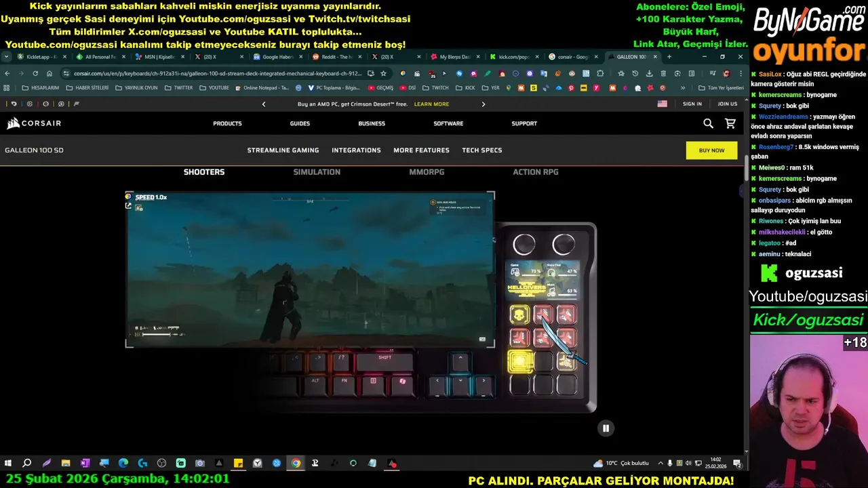
Task: Open a new browser tab
Action: pyautogui.click(x=669, y=57)
